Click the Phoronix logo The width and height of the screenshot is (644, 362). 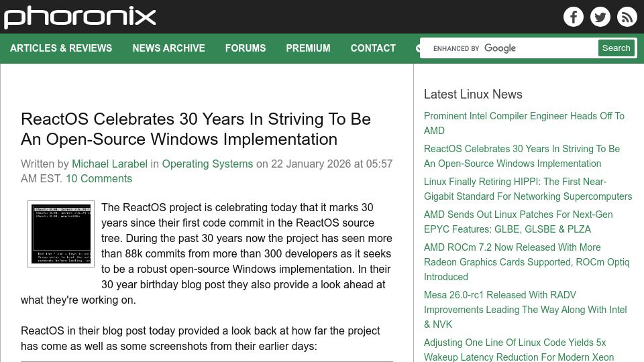[80, 17]
